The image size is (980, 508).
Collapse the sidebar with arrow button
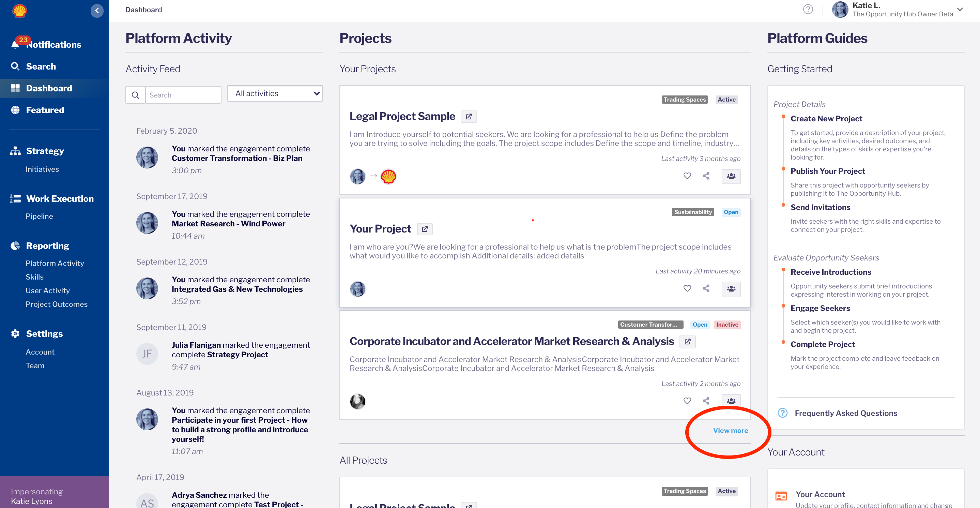coord(97,11)
